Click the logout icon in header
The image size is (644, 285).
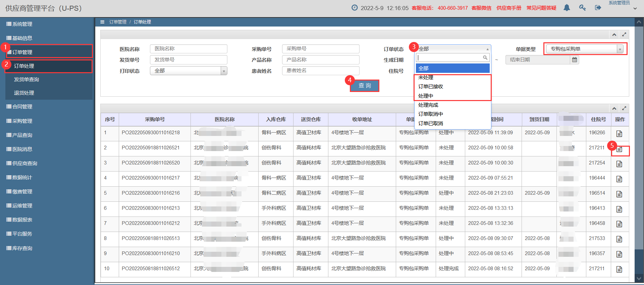click(x=598, y=8)
